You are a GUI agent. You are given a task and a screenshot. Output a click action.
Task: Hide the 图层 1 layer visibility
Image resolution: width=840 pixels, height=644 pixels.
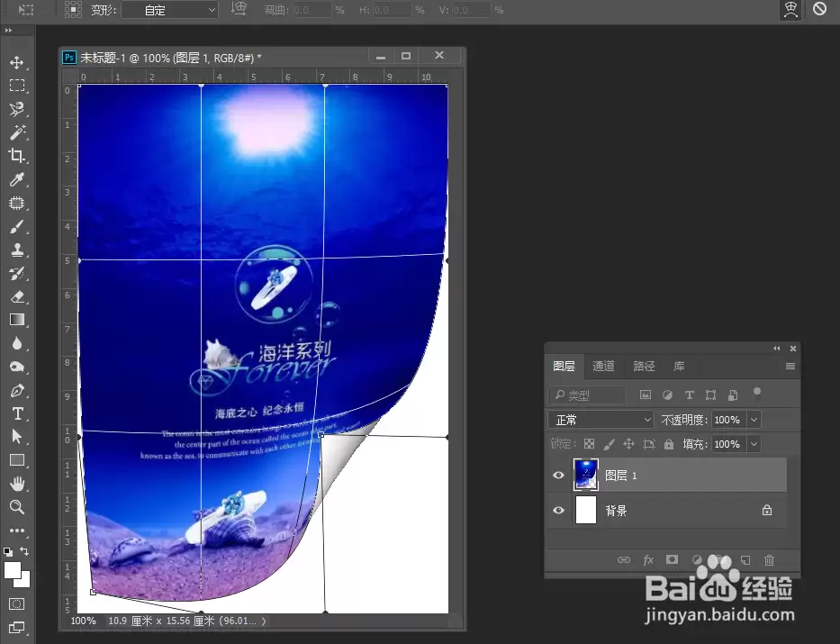(558, 476)
